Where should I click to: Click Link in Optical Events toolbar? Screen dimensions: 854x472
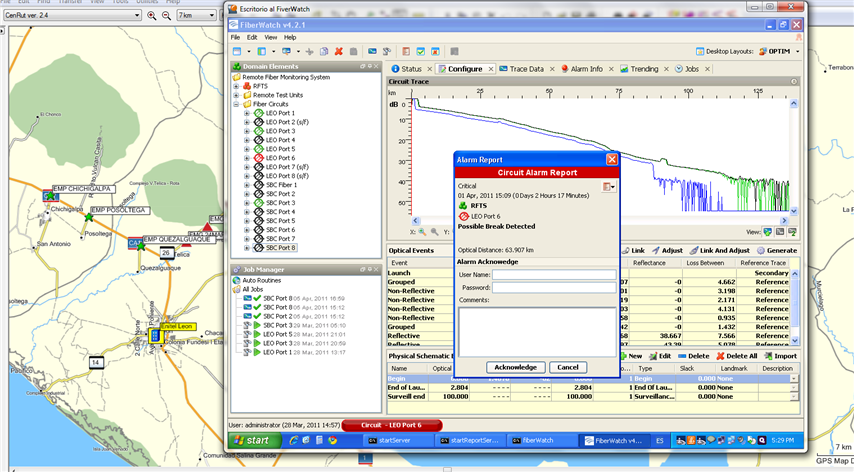pyautogui.click(x=633, y=250)
